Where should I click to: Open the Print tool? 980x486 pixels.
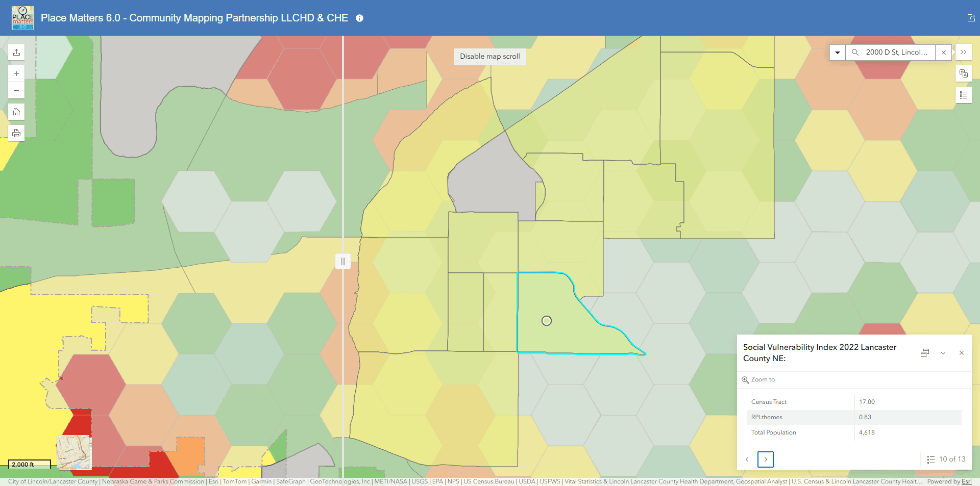pyautogui.click(x=16, y=133)
